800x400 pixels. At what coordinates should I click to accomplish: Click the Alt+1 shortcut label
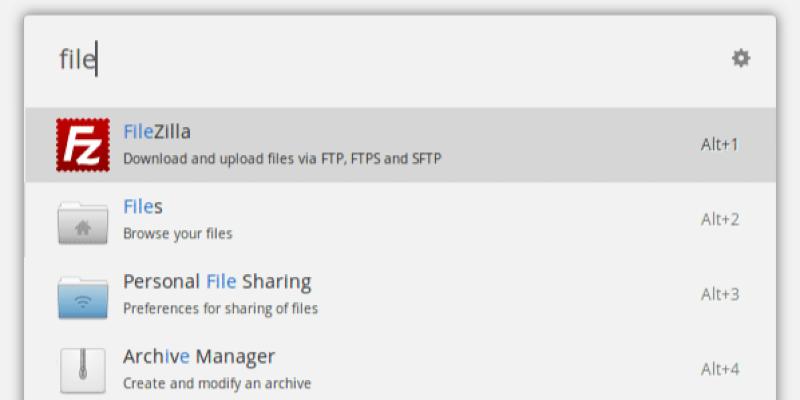coord(719,145)
